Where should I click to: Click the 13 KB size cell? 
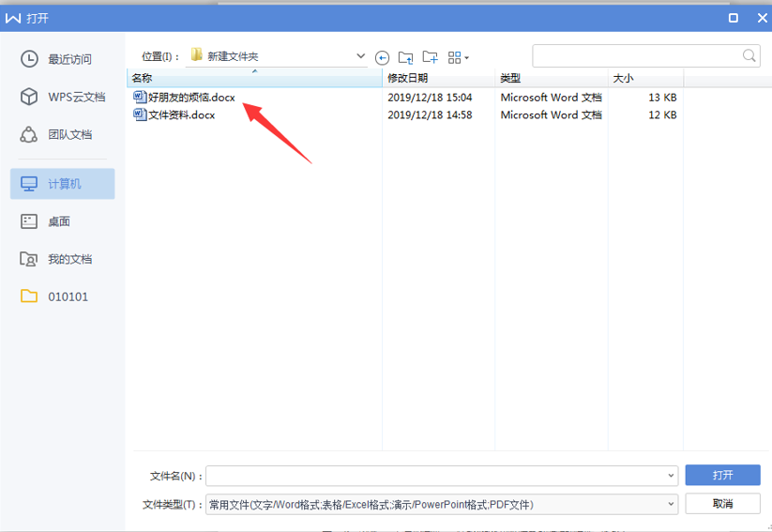tap(662, 98)
